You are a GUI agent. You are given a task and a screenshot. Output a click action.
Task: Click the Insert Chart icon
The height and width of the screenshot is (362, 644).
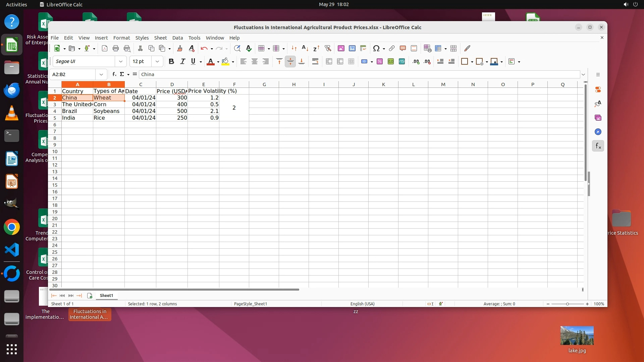[352, 49]
